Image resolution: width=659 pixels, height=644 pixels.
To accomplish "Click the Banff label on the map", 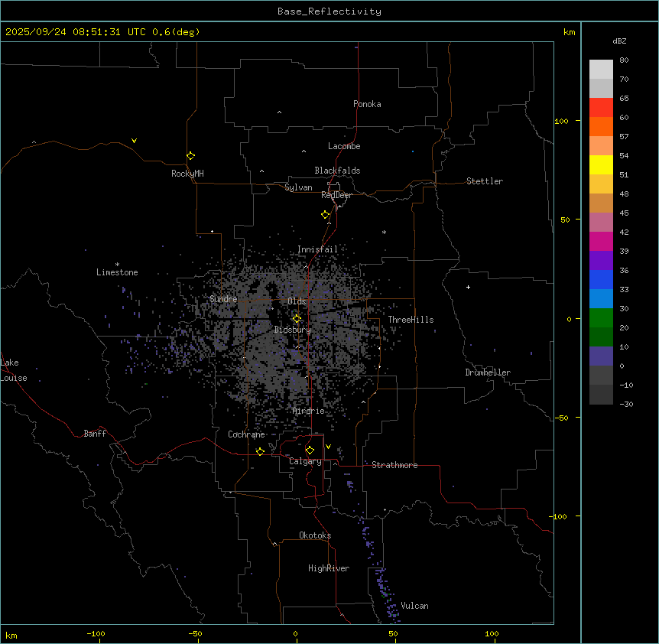I will [95, 434].
